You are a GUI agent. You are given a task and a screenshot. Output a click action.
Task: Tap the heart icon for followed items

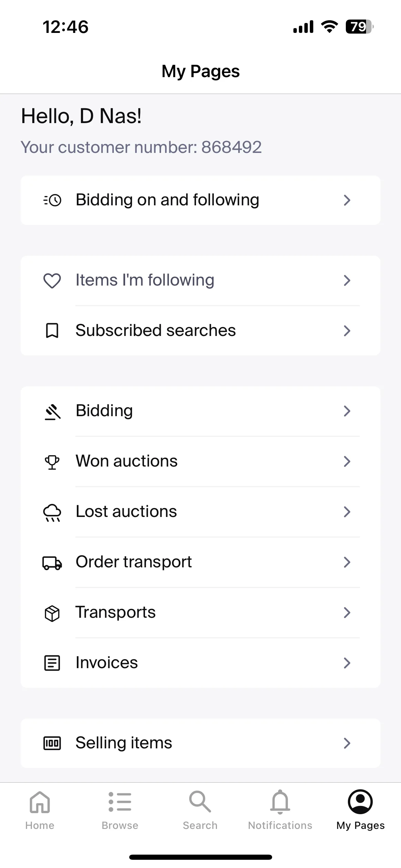coord(52,280)
